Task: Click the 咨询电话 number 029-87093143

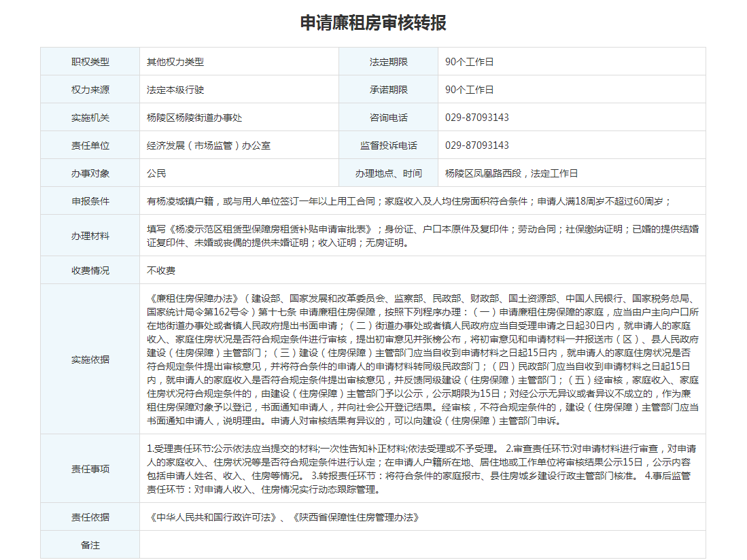Action: (x=477, y=118)
